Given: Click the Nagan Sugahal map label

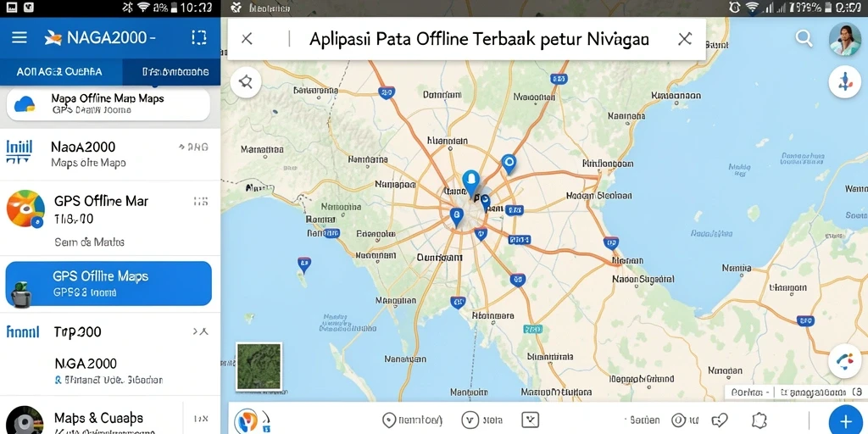Looking at the screenshot, I should point(644,280).
